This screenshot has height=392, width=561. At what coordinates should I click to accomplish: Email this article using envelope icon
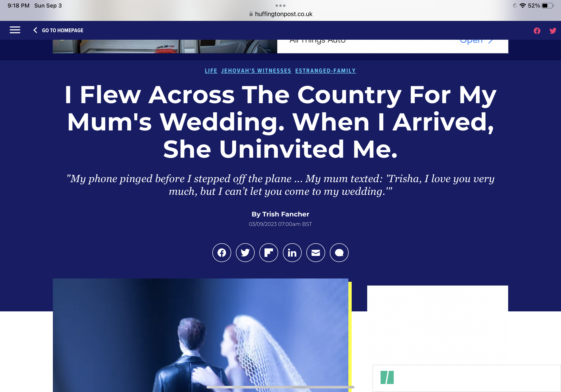[316, 252]
